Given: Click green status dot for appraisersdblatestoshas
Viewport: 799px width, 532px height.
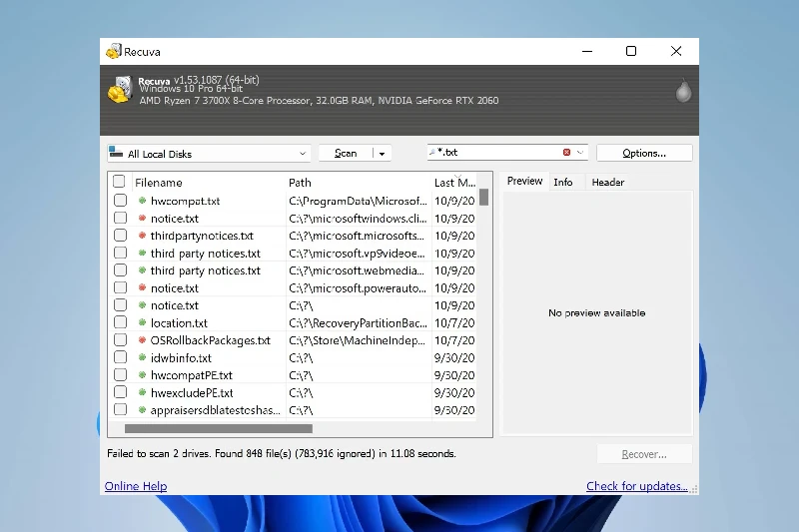Looking at the screenshot, I should [142, 410].
